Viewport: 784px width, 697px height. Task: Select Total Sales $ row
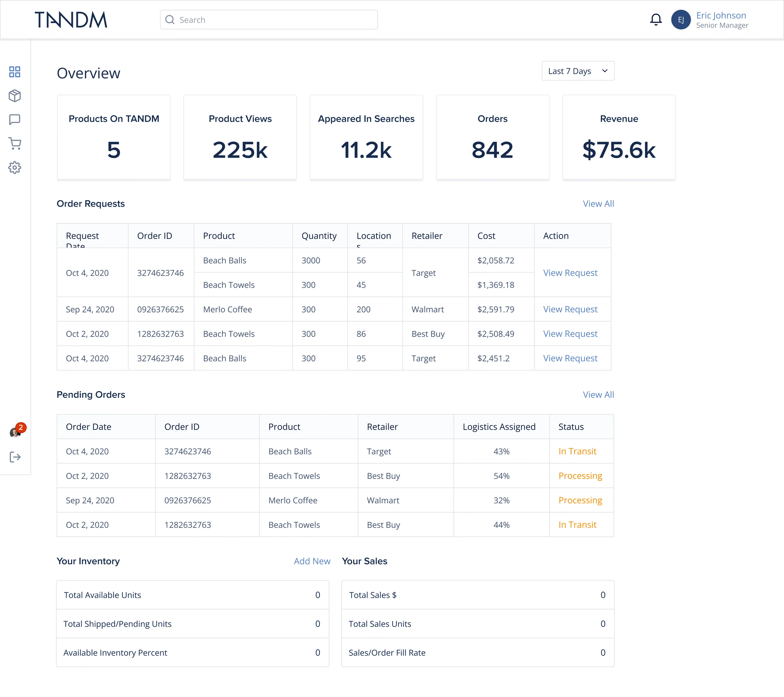[x=478, y=595]
